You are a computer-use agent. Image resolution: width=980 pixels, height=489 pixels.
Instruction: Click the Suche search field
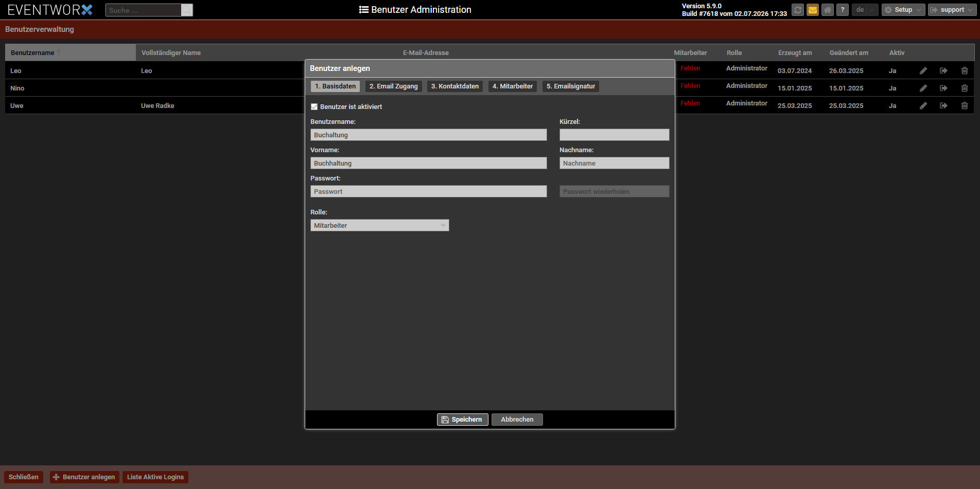pyautogui.click(x=144, y=10)
